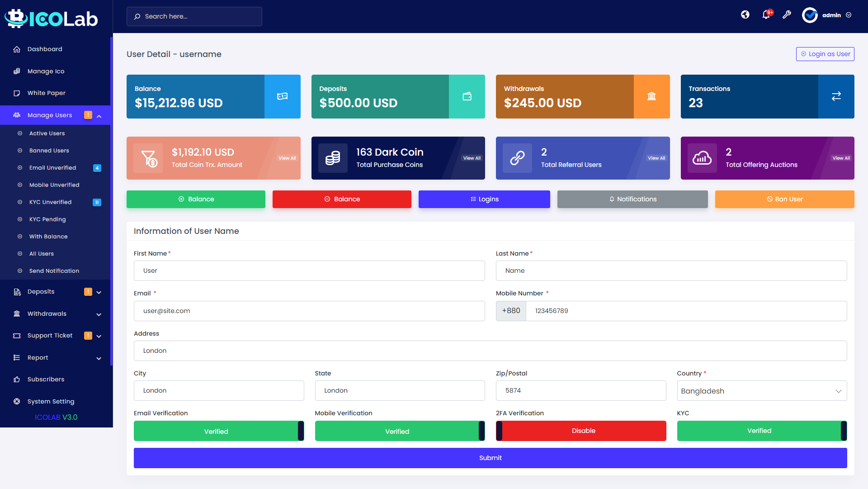Click the Login as User button

click(825, 54)
